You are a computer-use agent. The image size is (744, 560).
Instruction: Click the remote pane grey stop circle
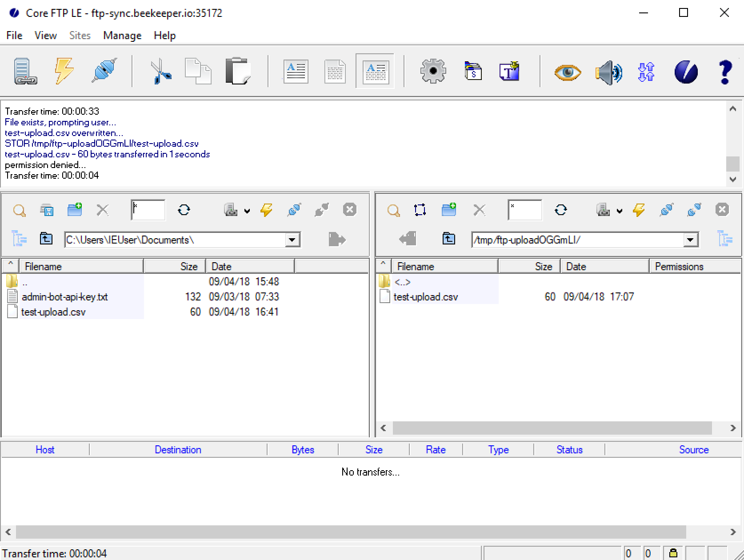[x=722, y=209]
